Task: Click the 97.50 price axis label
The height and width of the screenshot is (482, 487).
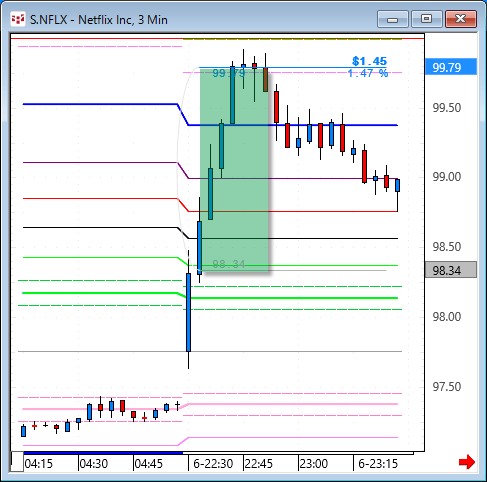Action: point(447,387)
